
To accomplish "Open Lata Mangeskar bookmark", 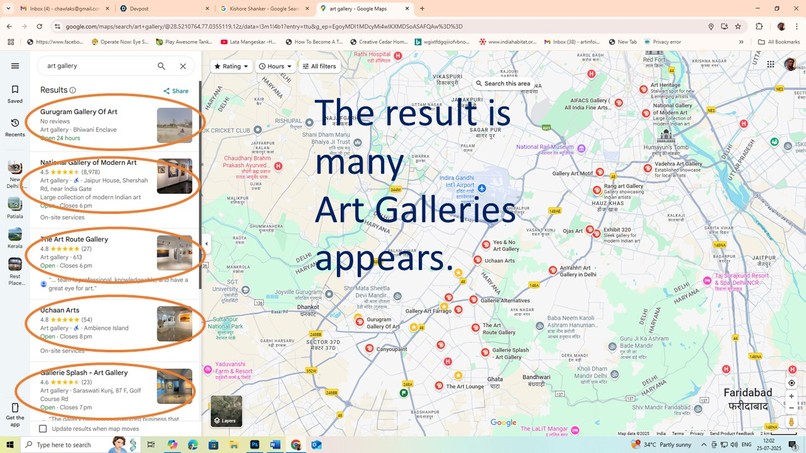I will point(248,42).
